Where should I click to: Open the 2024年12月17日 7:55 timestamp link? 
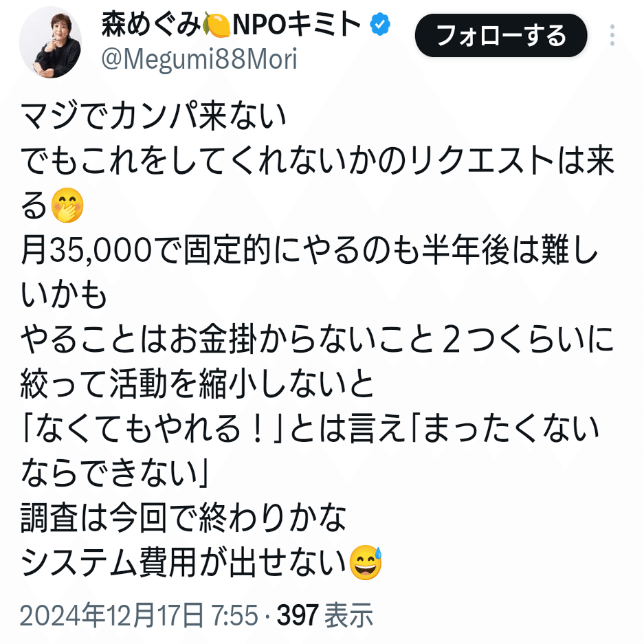[x=139, y=615]
